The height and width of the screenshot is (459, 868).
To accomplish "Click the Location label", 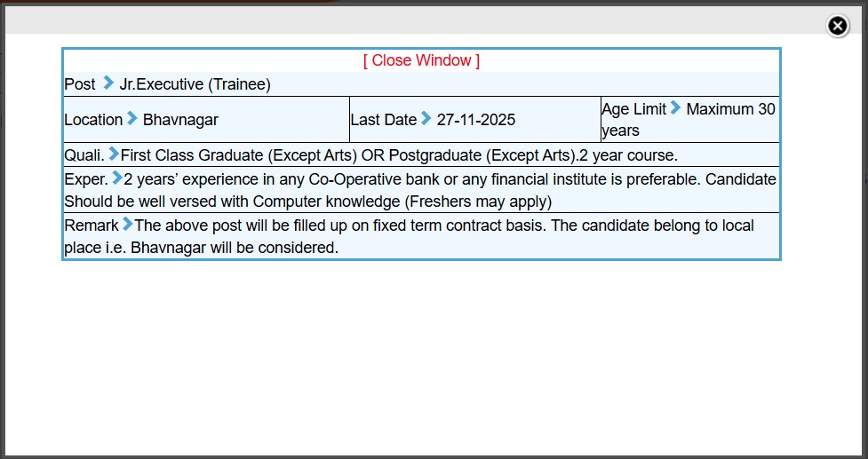I will [x=93, y=120].
